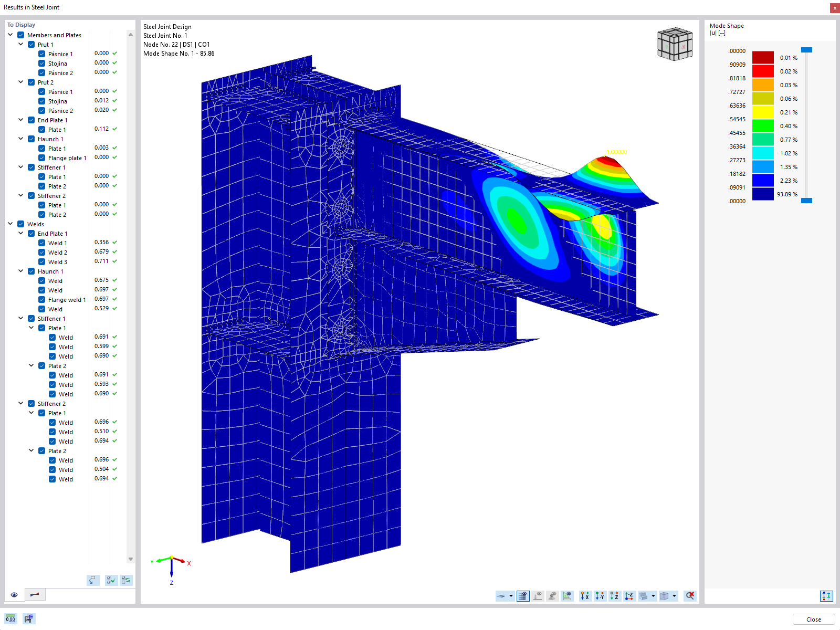
Task: Close the Results in Steel Joint window
Action: coord(835,8)
